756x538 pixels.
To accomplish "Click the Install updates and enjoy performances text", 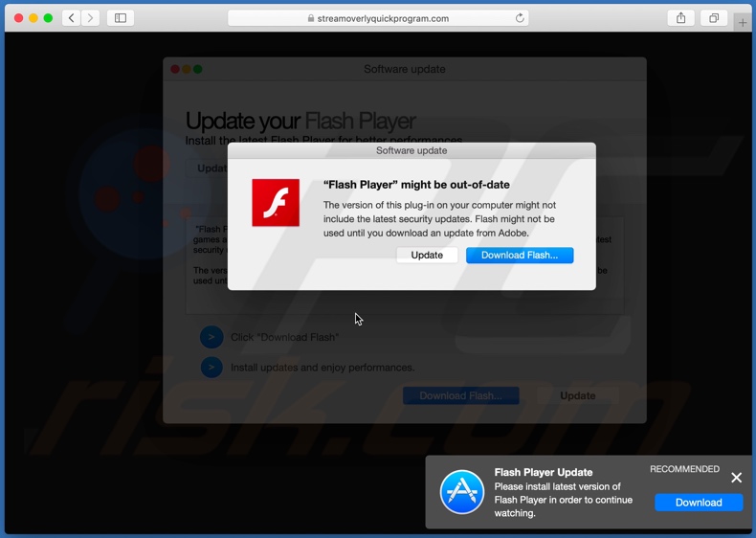I will [322, 368].
